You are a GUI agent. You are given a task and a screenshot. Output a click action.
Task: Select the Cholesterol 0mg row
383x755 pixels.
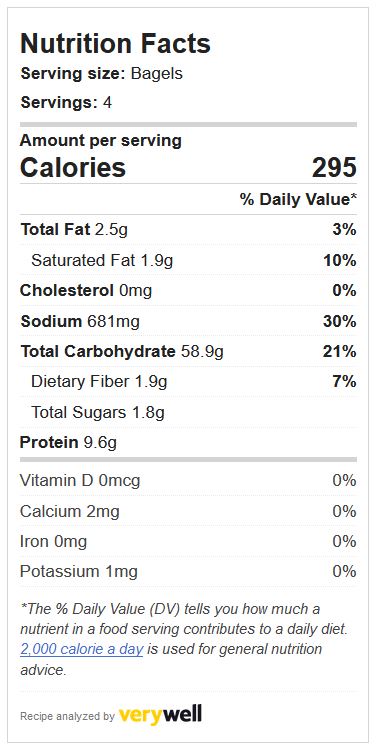pos(188,291)
